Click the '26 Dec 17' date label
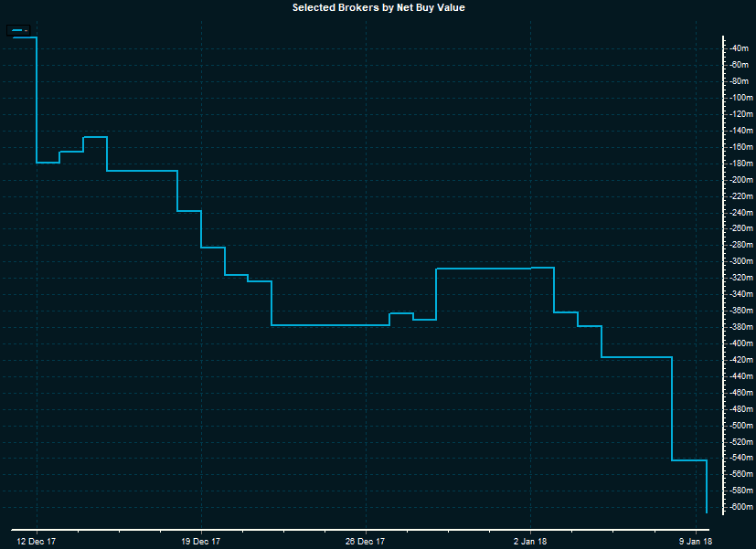The width and height of the screenshot is (756, 549). point(366,541)
